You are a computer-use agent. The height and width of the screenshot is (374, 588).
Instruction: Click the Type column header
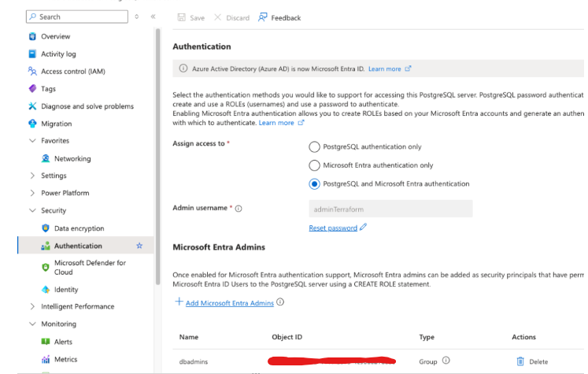pos(427,337)
